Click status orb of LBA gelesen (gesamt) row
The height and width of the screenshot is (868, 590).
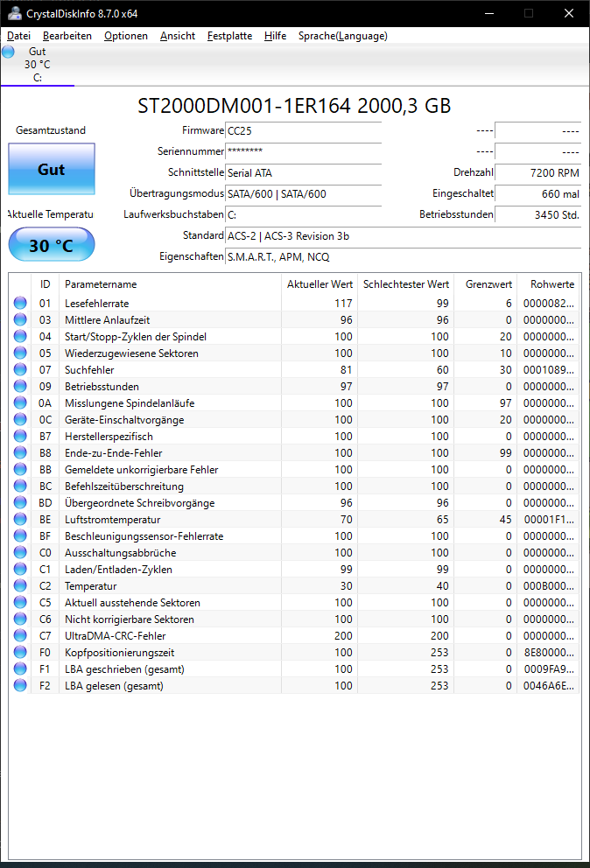[x=20, y=685]
